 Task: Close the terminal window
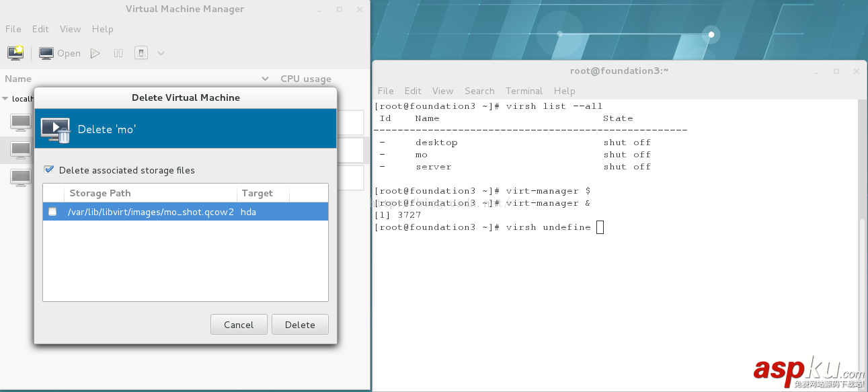pos(857,71)
